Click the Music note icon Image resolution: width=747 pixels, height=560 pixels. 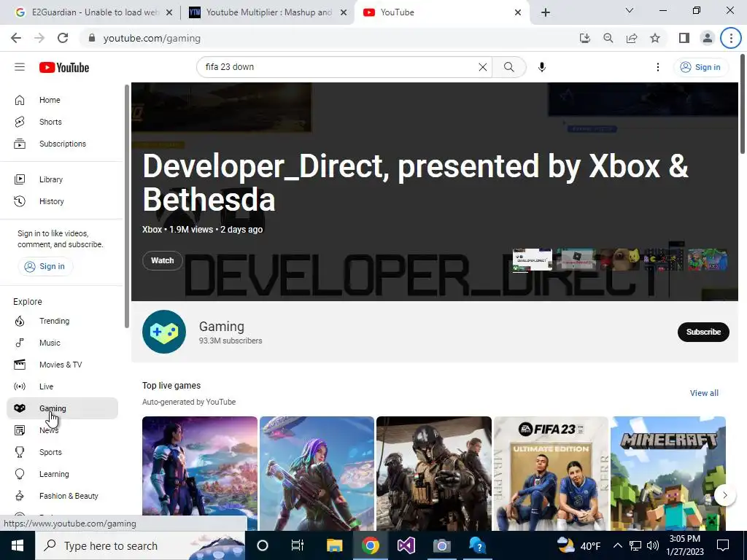pos(20,343)
